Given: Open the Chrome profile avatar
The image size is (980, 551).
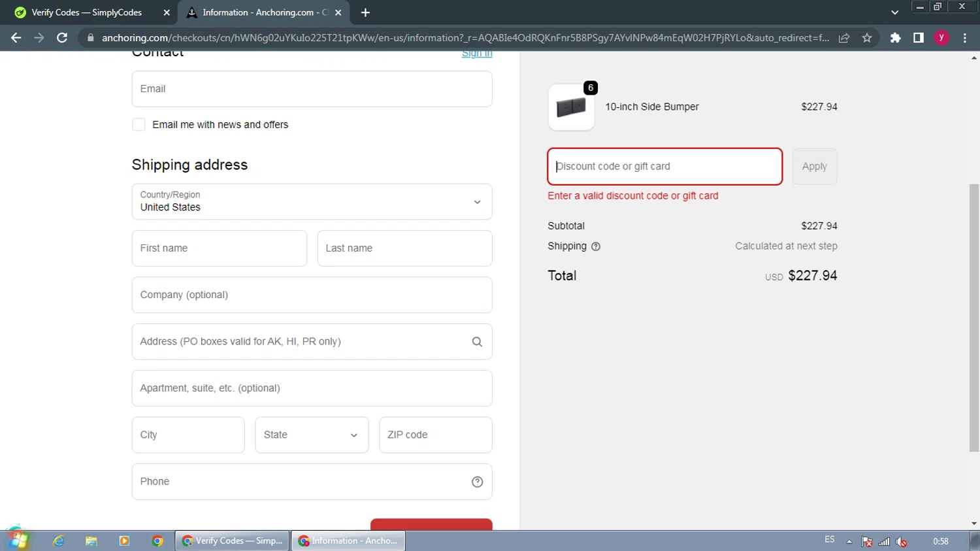Looking at the screenshot, I should 941,38.
